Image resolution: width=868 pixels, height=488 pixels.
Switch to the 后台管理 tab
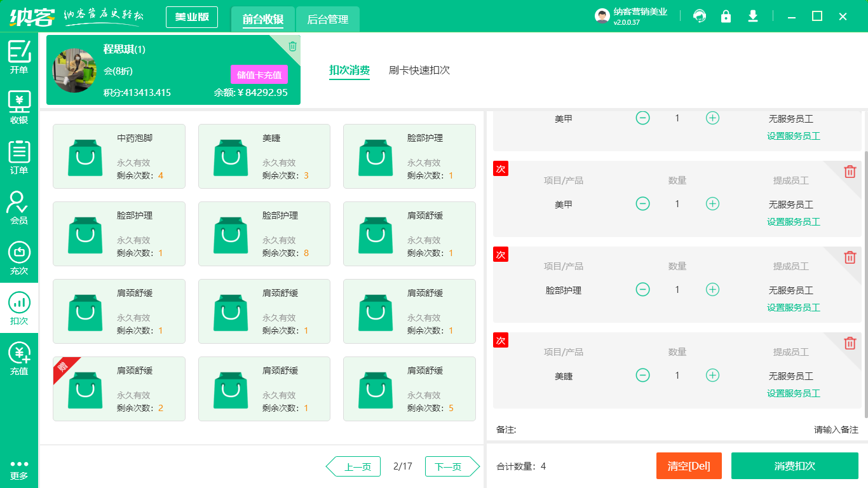[x=328, y=19]
